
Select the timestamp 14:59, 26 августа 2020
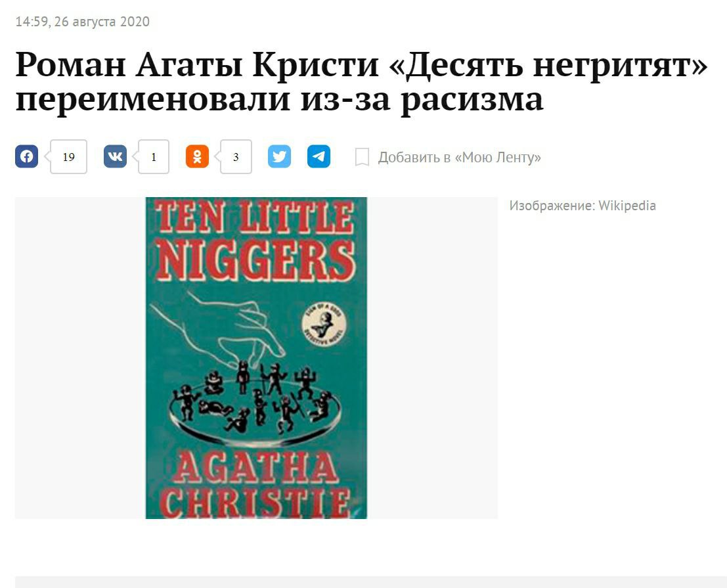(x=83, y=22)
